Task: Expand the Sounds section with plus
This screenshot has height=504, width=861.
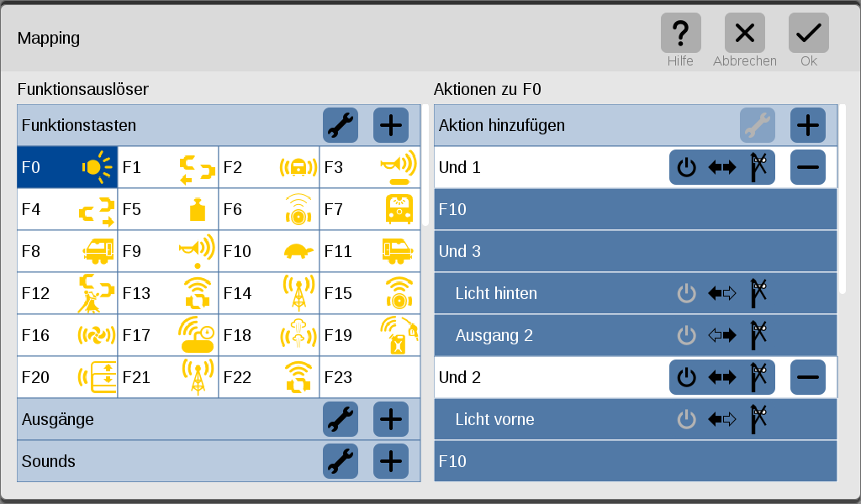Action: [x=391, y=461]
